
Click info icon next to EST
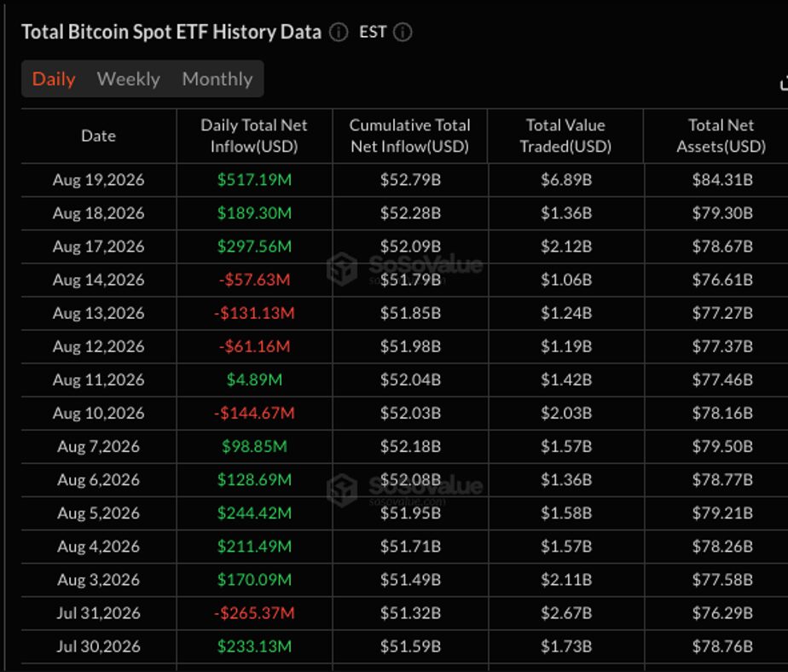[402, 32]
